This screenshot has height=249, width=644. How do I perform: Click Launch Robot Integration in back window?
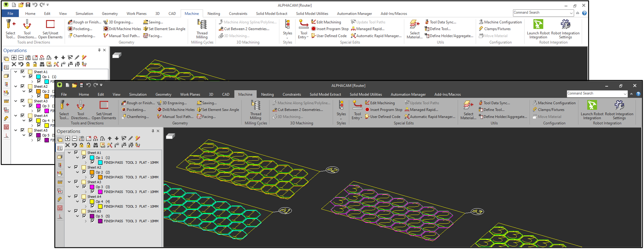[538, 29]
